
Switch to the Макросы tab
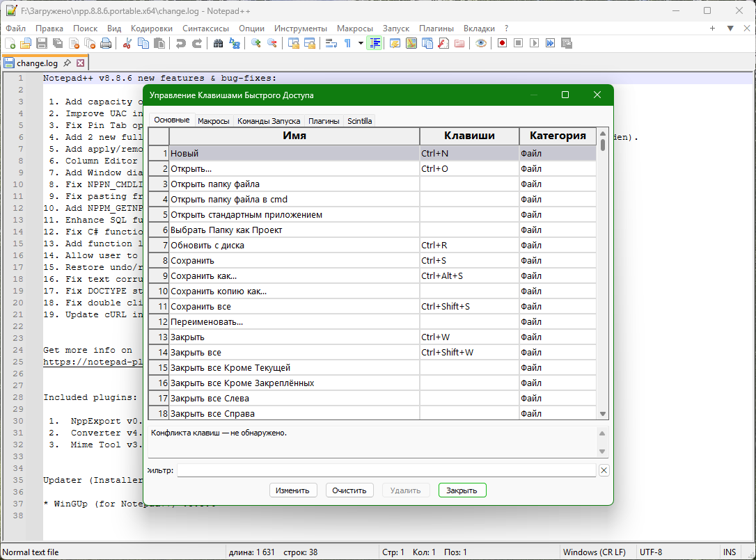click(x=213, y=120)
